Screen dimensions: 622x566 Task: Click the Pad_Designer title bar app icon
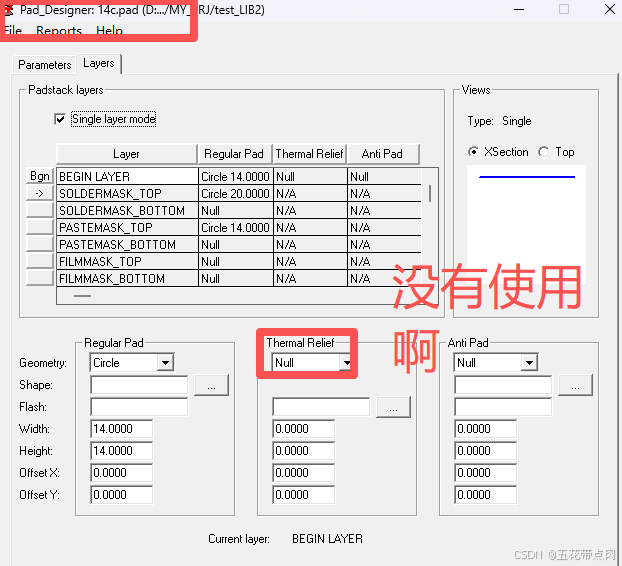point(9,10)
